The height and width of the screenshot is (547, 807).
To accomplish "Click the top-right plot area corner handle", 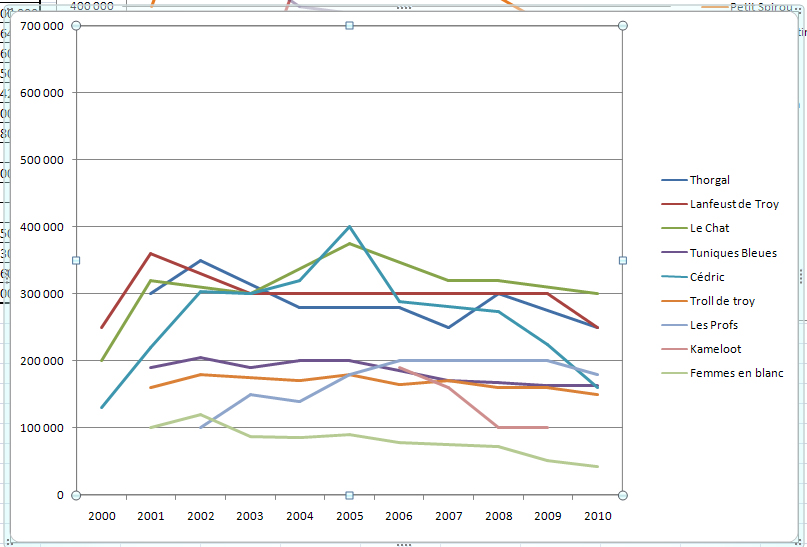I will [x=623, y=25].
